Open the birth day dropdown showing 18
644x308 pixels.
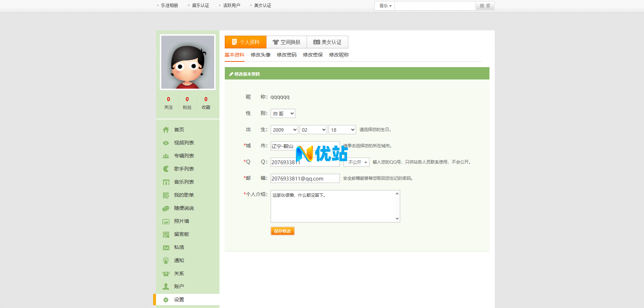pyautogui.click(x=342, y=130)
